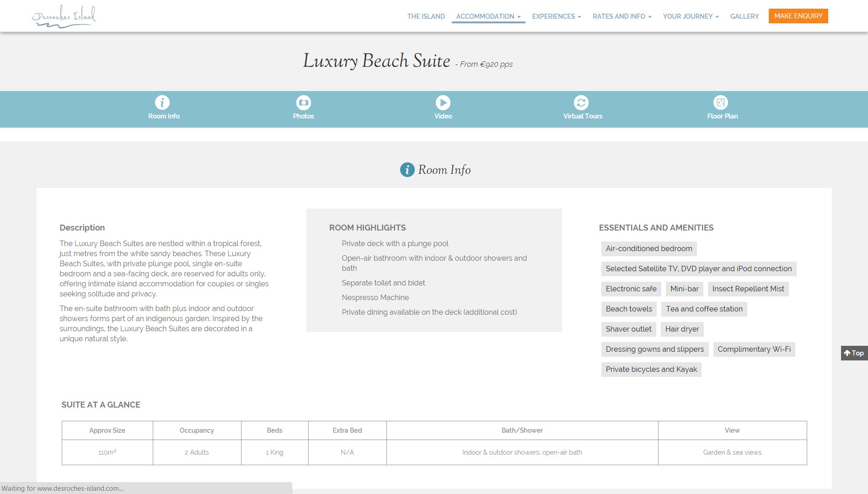Click the '2 Adults' table cell
This screenshot has width=868, height=494.
click(x=197, y=452)
